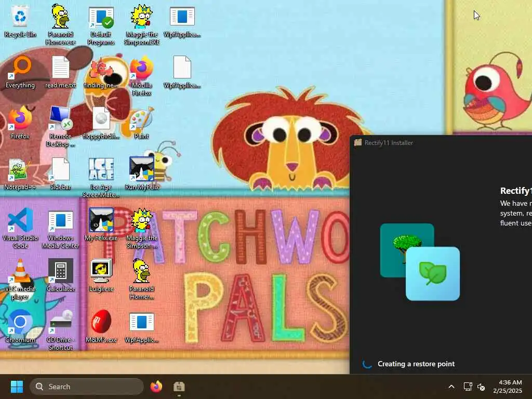Click the Rectify11 Installer title bar

click(x=441, y=142)
